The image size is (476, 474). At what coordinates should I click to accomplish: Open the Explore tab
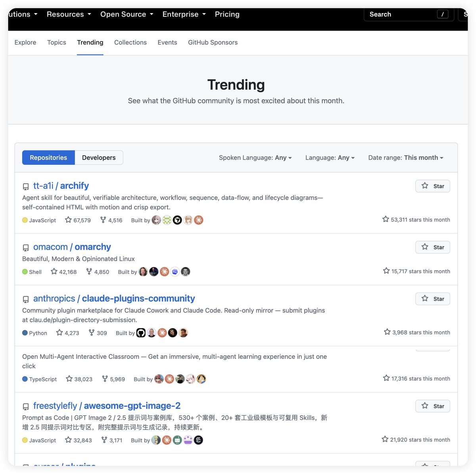click(x=25, y=42)
